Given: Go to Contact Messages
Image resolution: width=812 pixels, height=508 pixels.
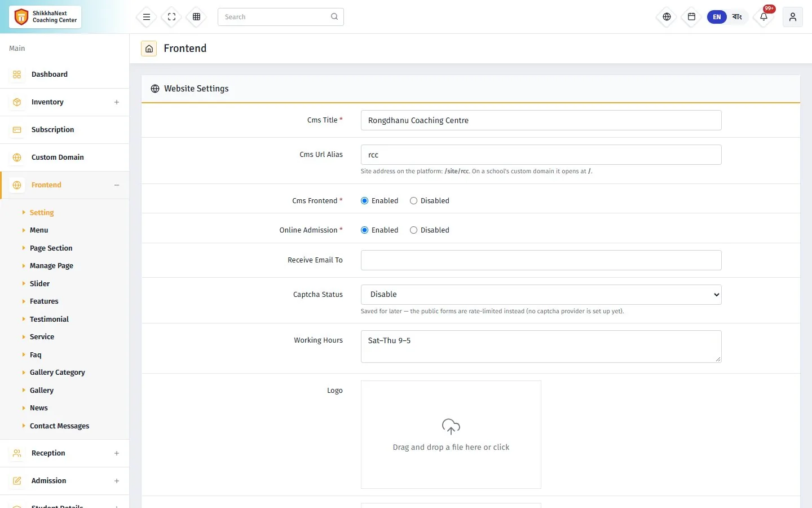Looking at the screenshot, I should [x=59, y=426].
